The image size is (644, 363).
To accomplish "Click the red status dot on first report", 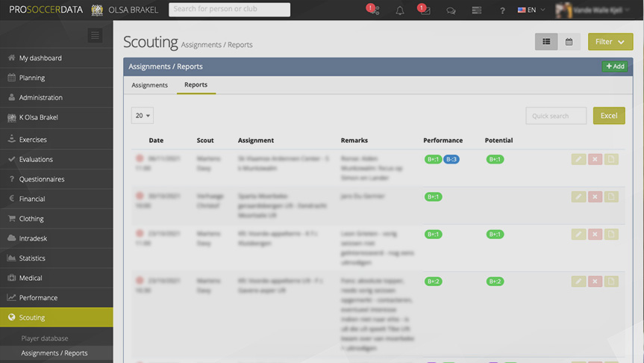I will coord(140,158).
